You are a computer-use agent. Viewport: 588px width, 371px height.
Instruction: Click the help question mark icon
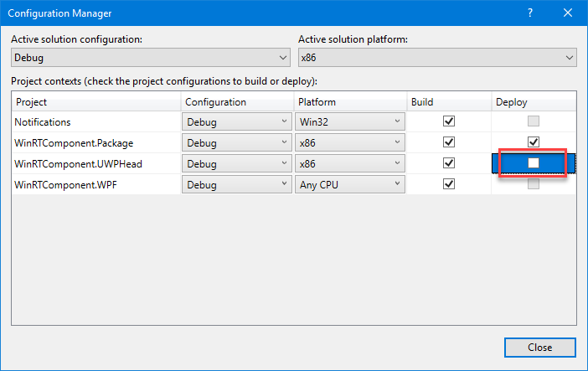click(x=530, y=13)
